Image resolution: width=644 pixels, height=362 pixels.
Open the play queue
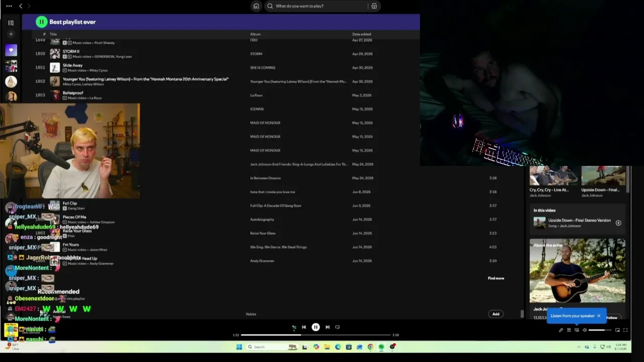point(569,330)
